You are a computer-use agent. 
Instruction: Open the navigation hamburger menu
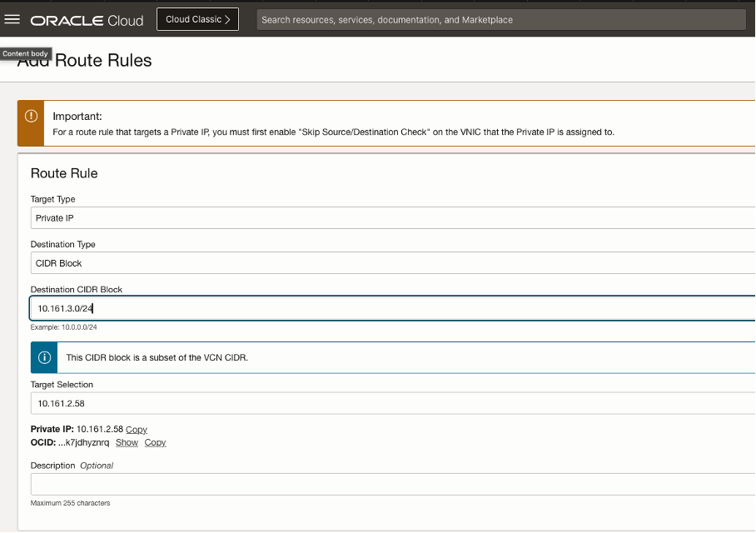click(x=12, y=18)
